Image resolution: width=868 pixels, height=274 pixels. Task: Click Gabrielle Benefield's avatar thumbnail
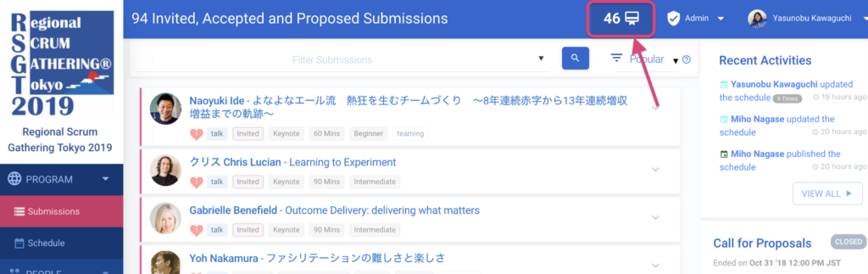tap(166, 219)
